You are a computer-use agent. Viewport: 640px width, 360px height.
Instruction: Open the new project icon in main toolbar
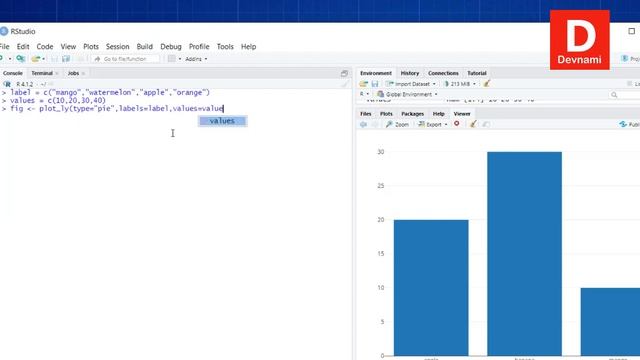click(20, 59)
